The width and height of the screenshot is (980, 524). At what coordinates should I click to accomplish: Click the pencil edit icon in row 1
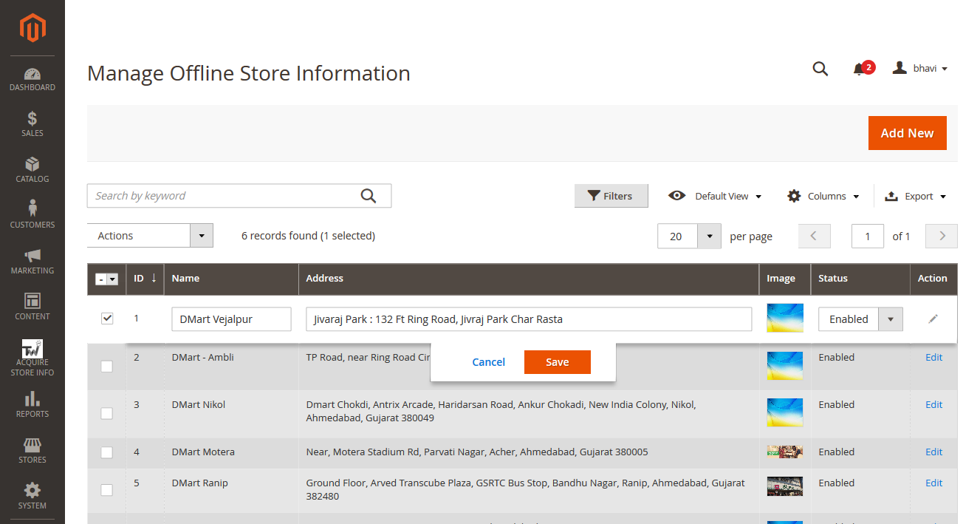pyautogui.click(x=933, y=319)
